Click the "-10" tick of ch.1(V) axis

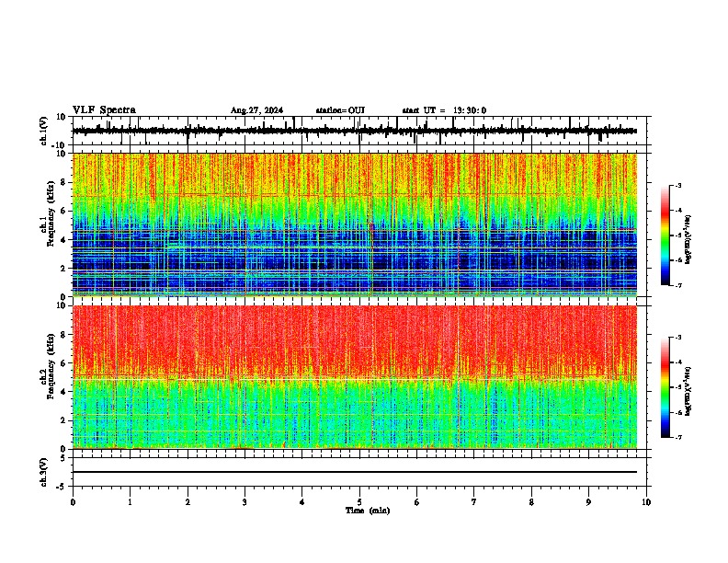click(60, 145)
